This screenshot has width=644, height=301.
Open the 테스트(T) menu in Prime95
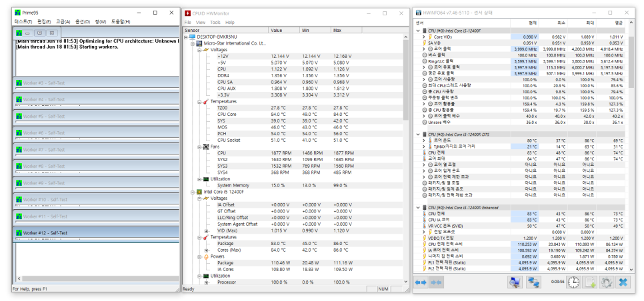(23, 22)
